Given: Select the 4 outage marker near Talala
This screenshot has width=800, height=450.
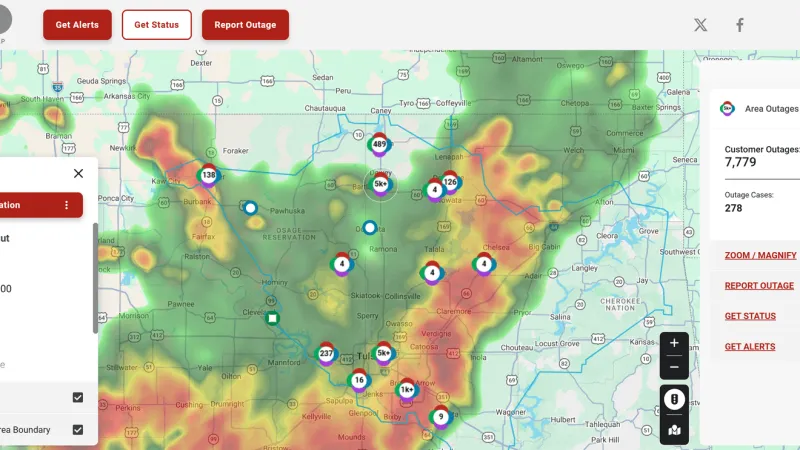Looking at the screenshot, I should pyautogui.click(x=432, y=272).
